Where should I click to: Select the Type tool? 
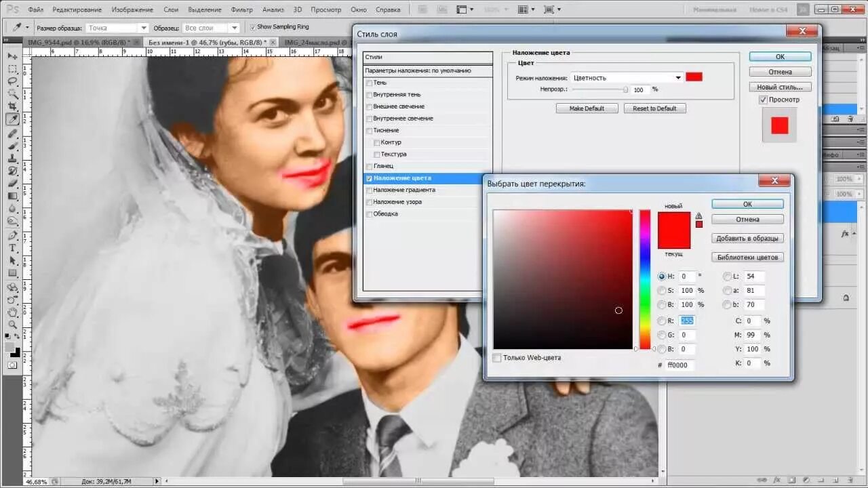click(12, 248)
